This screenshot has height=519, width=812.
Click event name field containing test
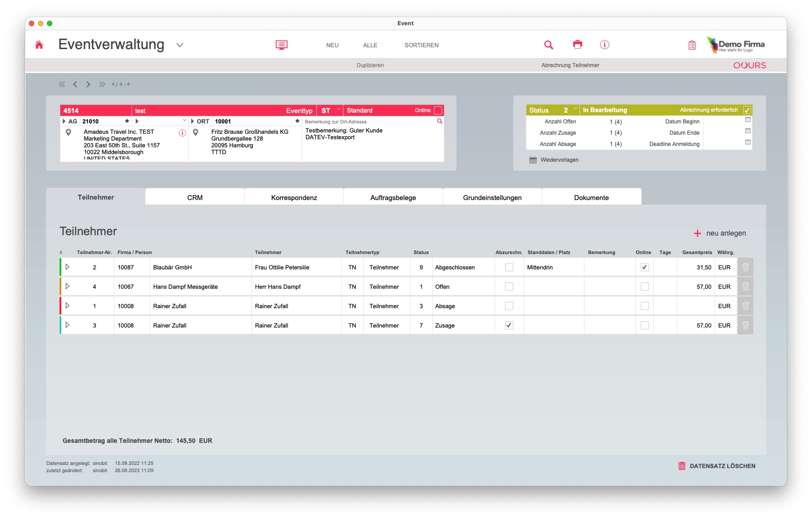pos(207,110)
